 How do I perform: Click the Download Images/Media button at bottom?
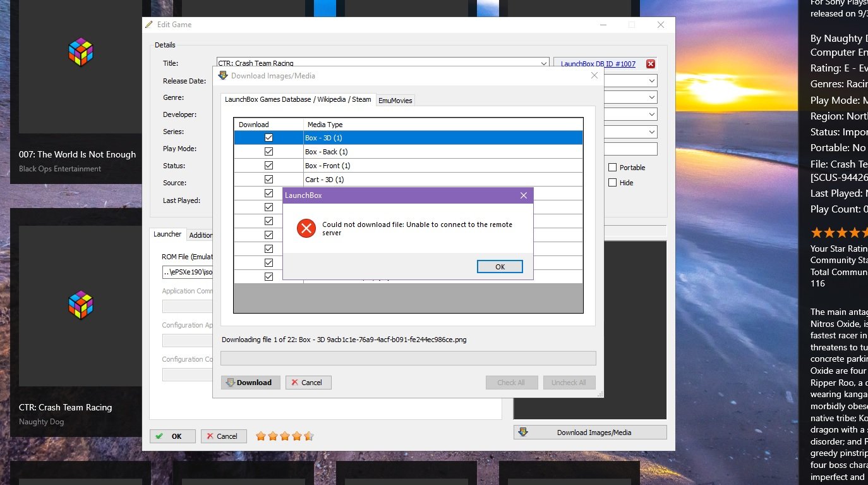click(x=590, y=433)
